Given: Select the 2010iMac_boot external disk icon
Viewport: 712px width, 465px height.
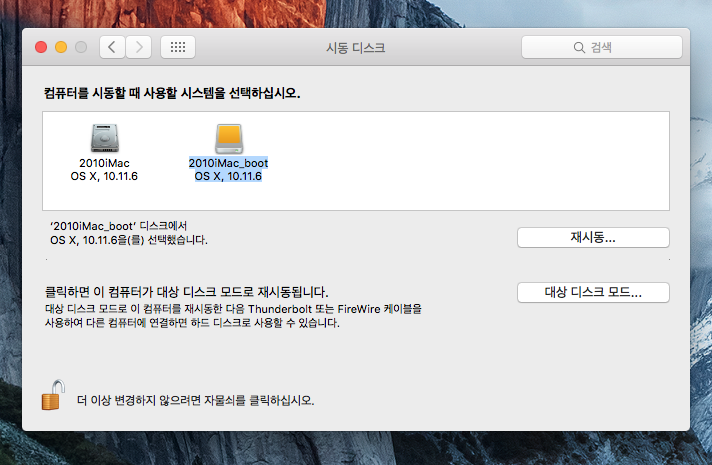Looking at the screenshot, I should (x=229, y=139).
